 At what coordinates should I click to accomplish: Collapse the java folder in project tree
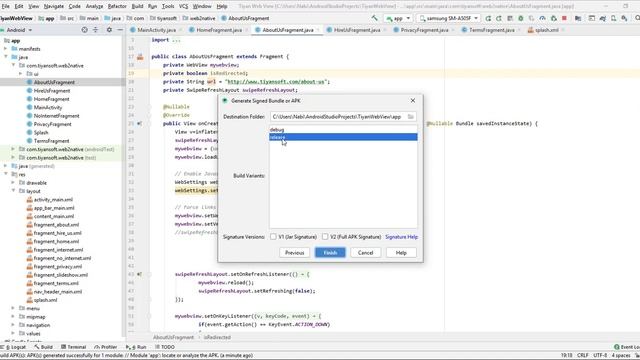(x=6, y=57)
